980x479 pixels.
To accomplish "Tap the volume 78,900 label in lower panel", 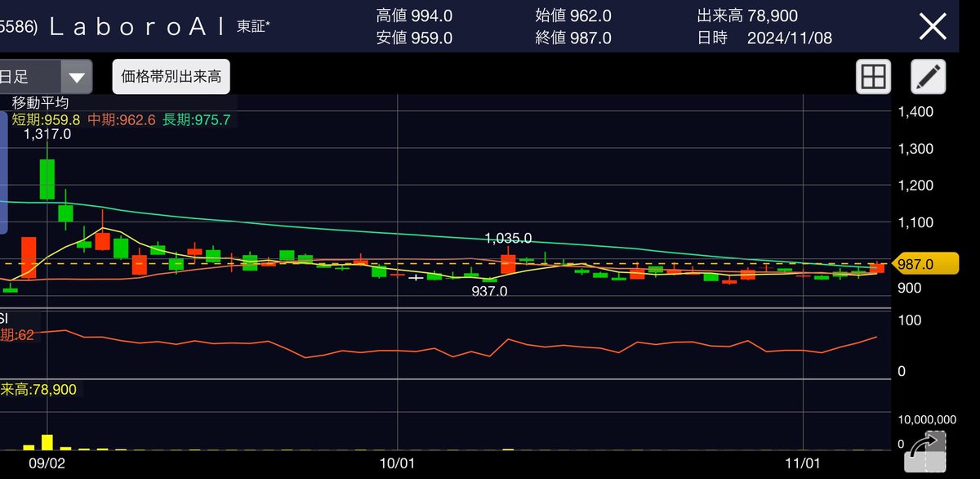I will click(x=38, y=390).
